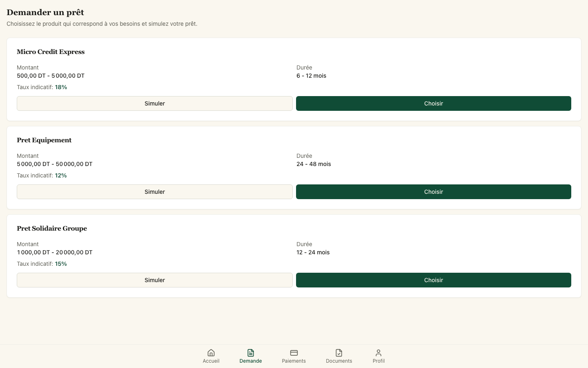Choose the Pret Equipement product
Viewport: 588px width, 368px height.
pyautogui.click(x=434, y=192)
